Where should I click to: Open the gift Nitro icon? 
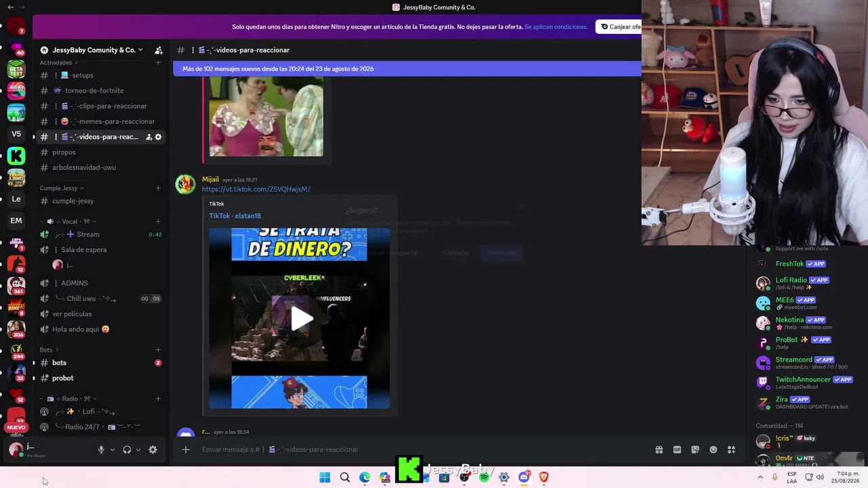(658, 449)
